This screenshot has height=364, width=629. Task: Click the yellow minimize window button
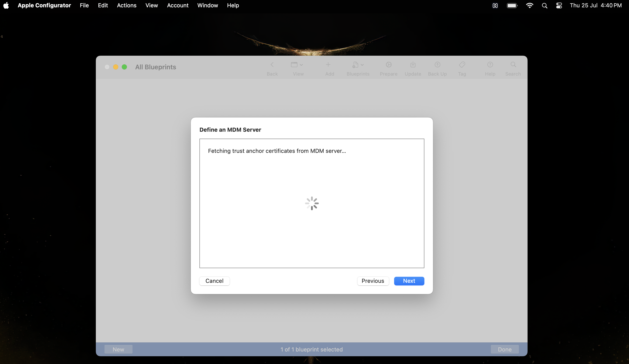pyautogui.click(x=115, y=67)
